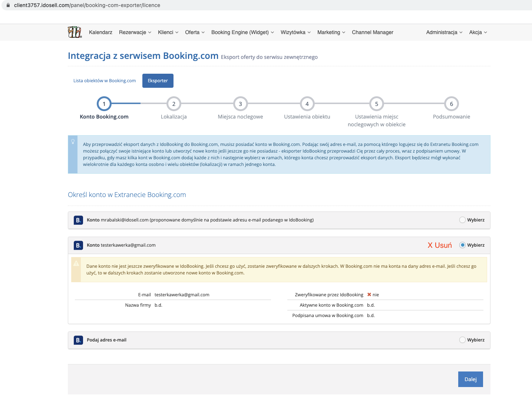
Task: Open the Klienci dropdown menu
Action: pos(168,32)
